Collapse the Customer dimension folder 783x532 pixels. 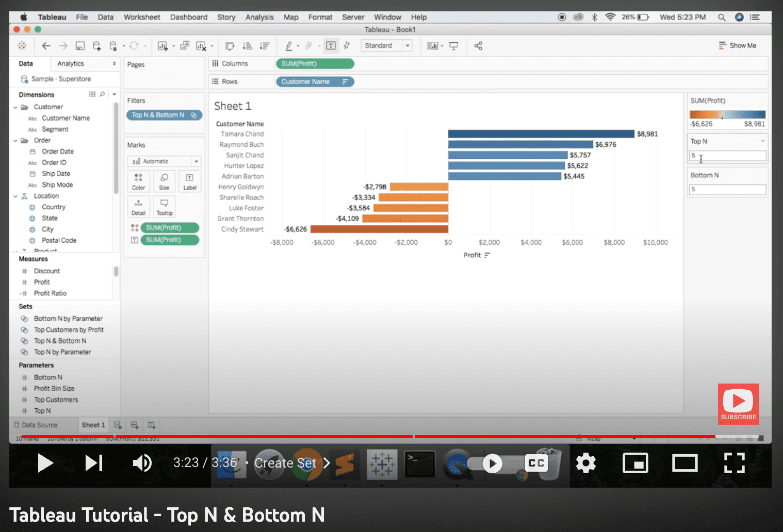click(x=16, y=107)
